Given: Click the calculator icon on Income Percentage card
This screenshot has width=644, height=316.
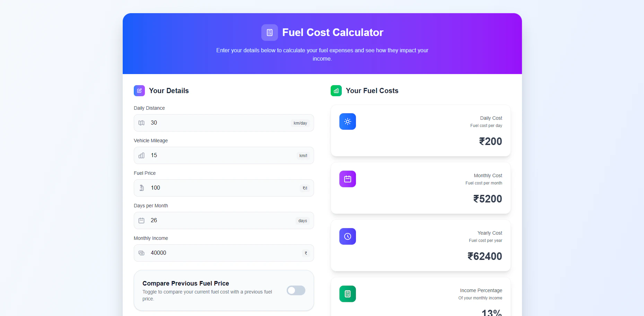Looking at the screenshot, I should tap(347, 294).
